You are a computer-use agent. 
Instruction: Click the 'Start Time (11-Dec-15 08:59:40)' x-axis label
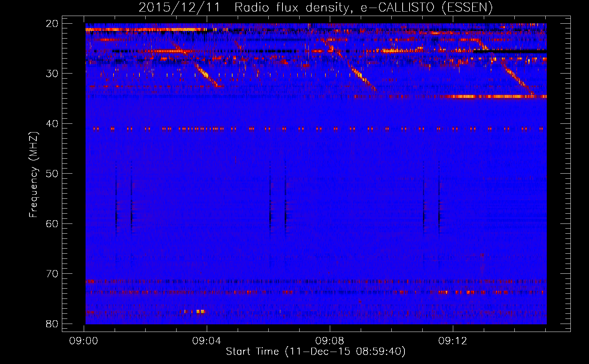tap(316, 352)
